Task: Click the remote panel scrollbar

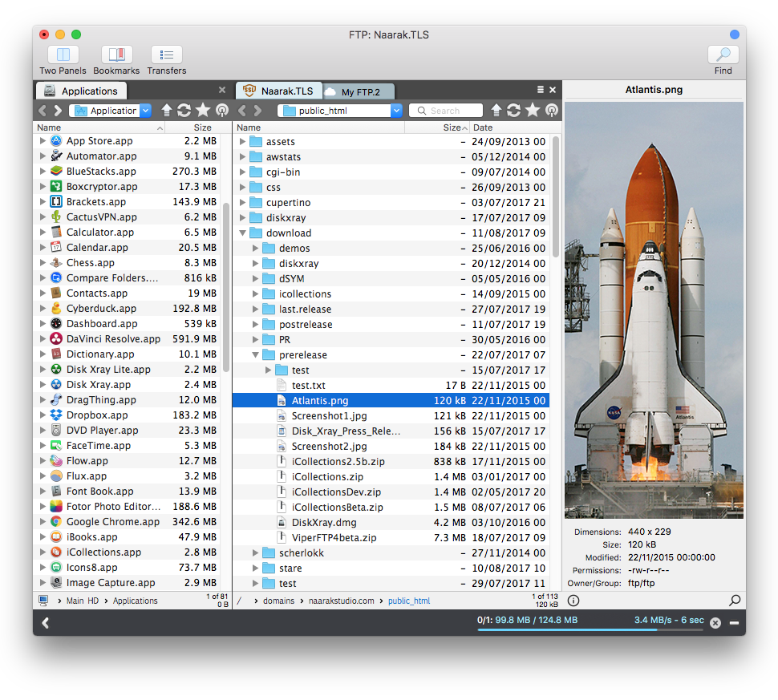Action: click(556, 197)
